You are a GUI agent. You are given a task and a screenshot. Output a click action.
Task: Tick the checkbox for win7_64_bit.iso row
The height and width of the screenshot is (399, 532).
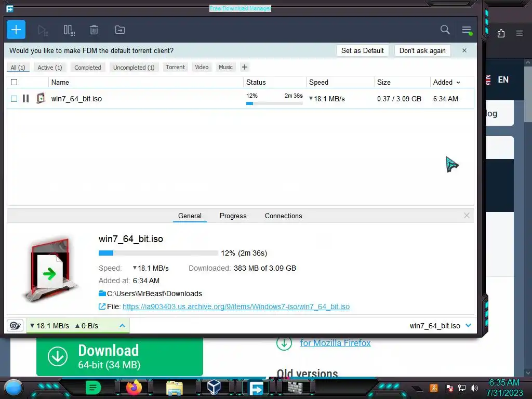(14, 99)
